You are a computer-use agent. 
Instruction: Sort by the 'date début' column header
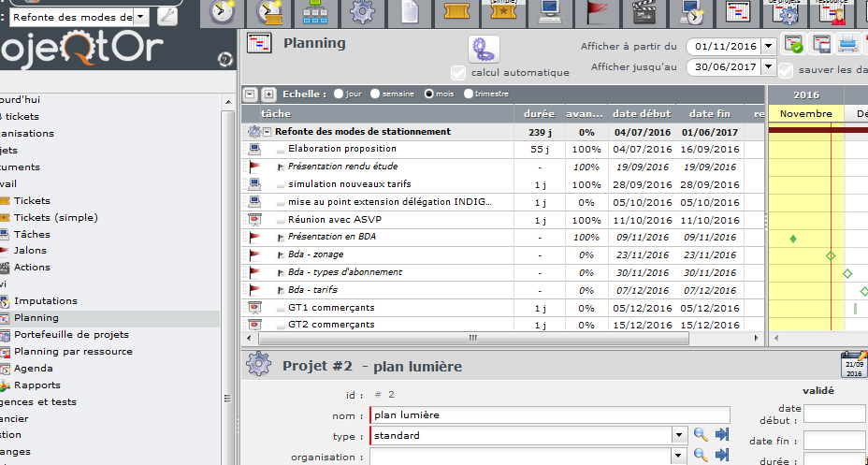642,113
